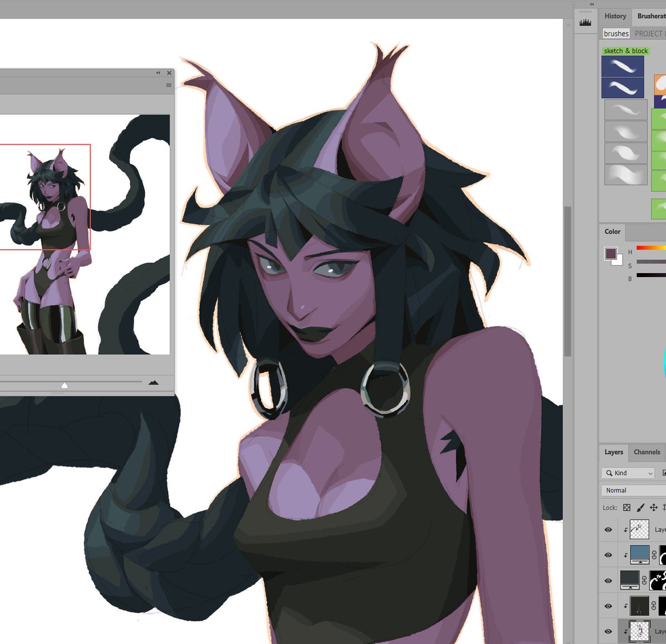Click the canvas vertical scrollbar thumb

pos(567,281)
